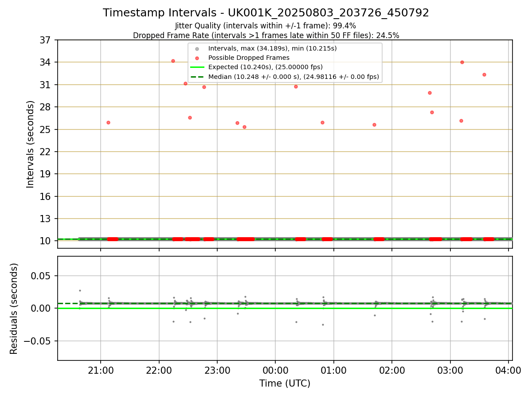Click the x-axis tick label "01:00"
The image size is (532, 399).
click(x=334, y=371)
